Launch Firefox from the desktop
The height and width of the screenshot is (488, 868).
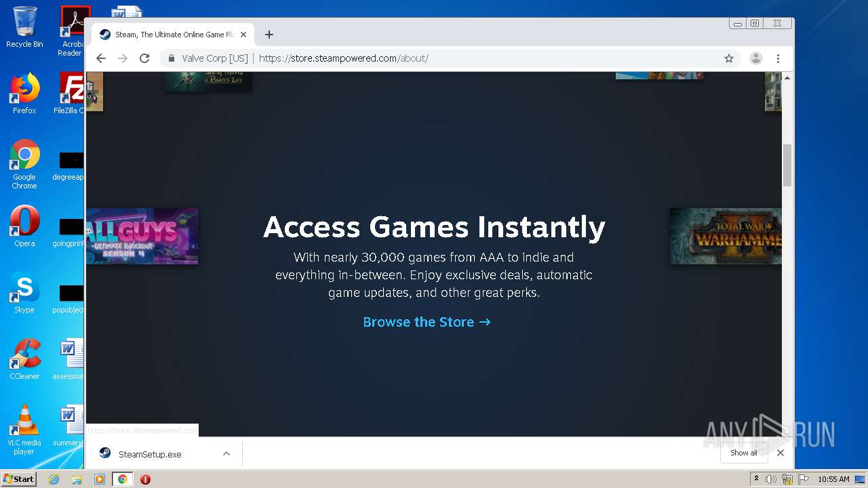(x=24, y=94)
